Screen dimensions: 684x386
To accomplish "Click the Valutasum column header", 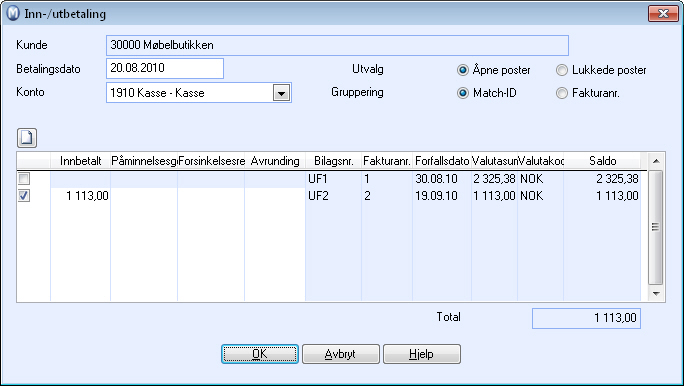I will tap(495, 161).
